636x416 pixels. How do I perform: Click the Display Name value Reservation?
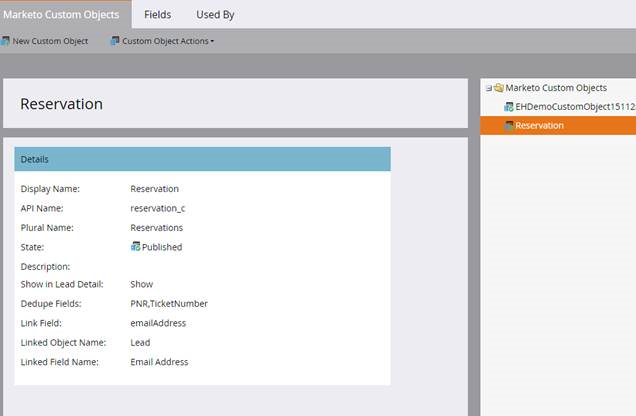[x=154, y=189]
